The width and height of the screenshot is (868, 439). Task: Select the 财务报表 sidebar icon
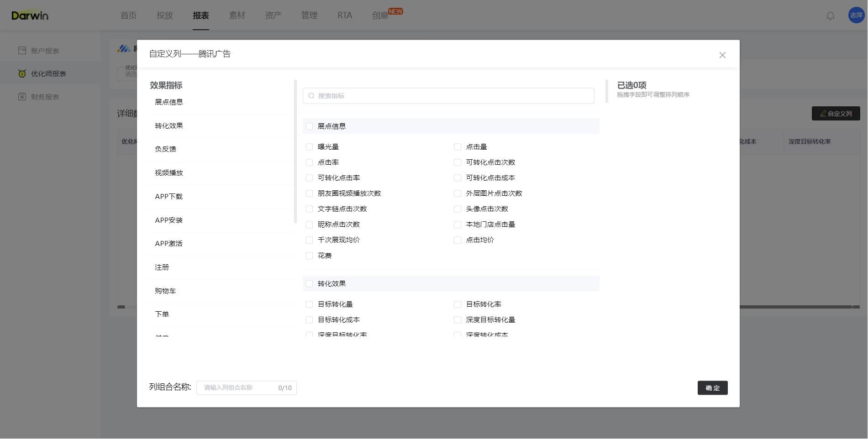[22, 97]
